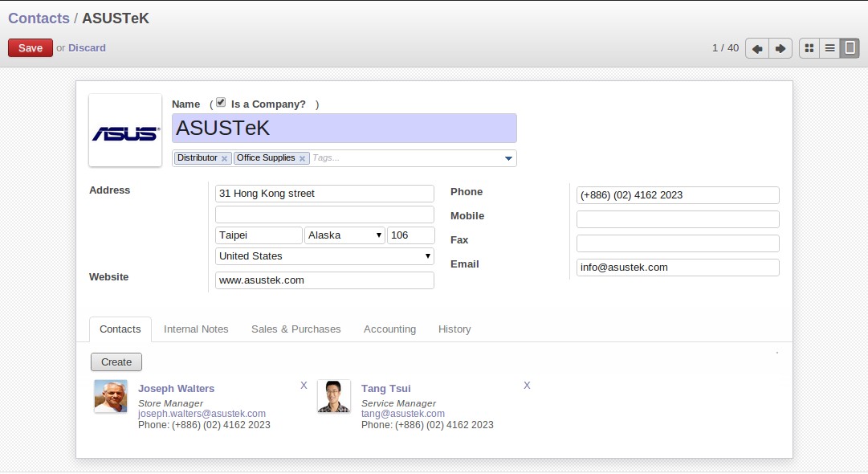
Task: Toggle the Is a Company checkbox
Action: click(221, 103)
